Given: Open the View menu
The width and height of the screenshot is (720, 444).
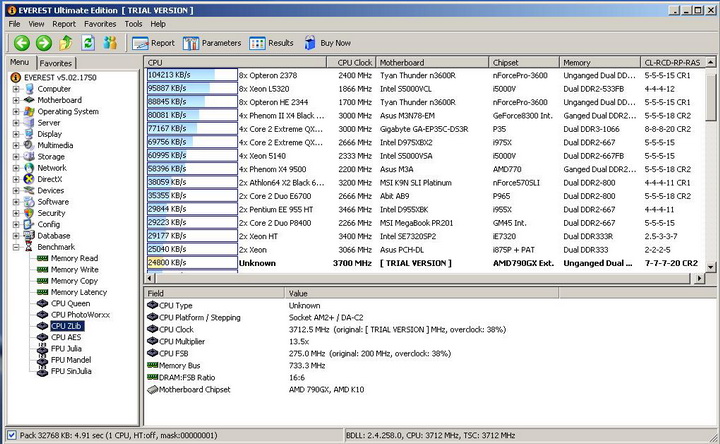Looking at the screenshot, I should (36, 24).
